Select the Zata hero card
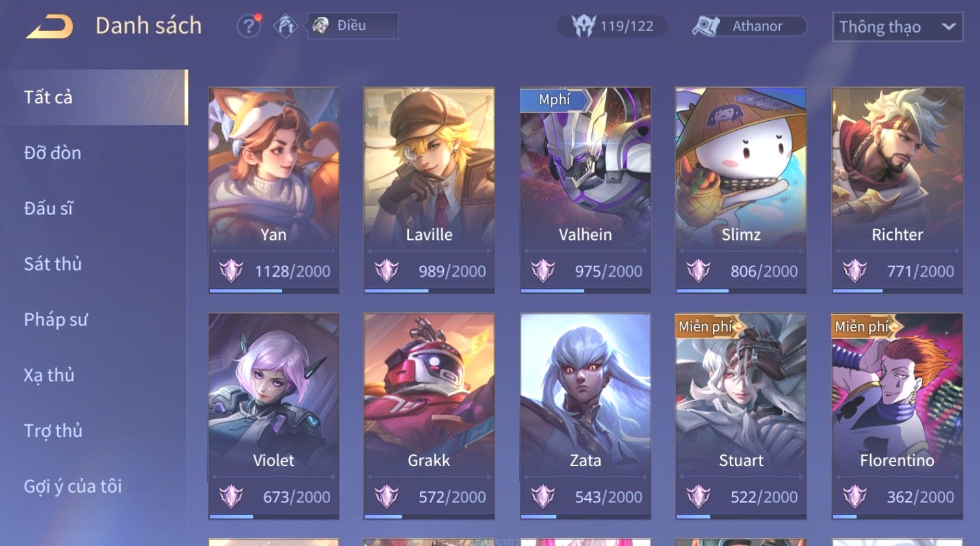This screenshot has height=546, width=980. coord(586,416)
